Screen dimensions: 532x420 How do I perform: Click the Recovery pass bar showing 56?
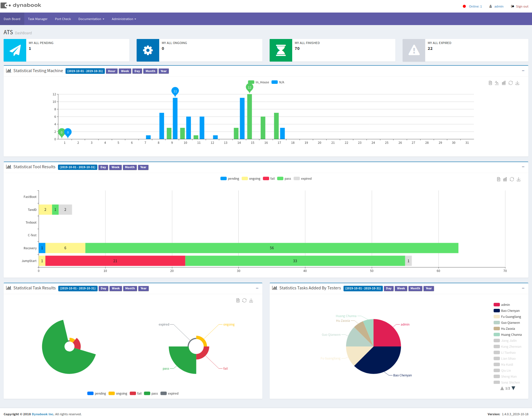point(272,248)
